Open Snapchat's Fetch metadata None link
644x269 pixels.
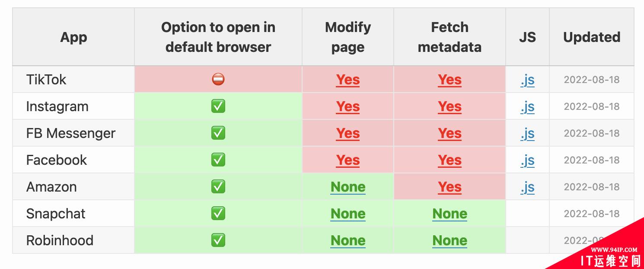[450, 214]
